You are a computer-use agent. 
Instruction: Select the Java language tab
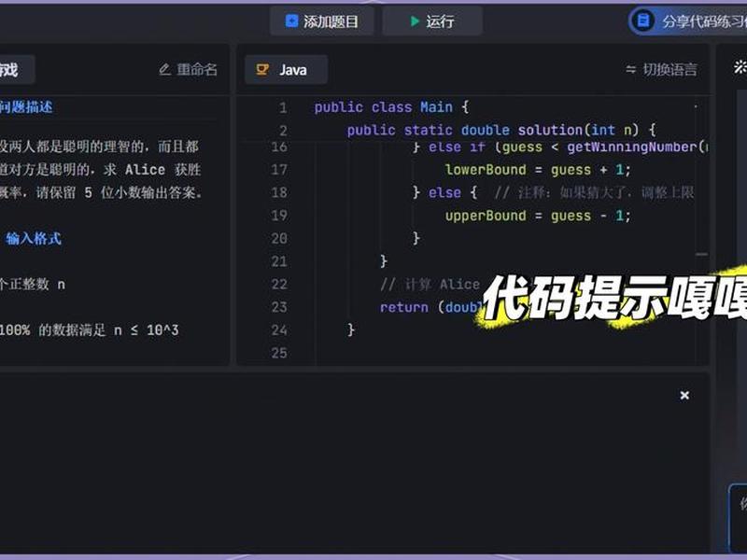286,70
